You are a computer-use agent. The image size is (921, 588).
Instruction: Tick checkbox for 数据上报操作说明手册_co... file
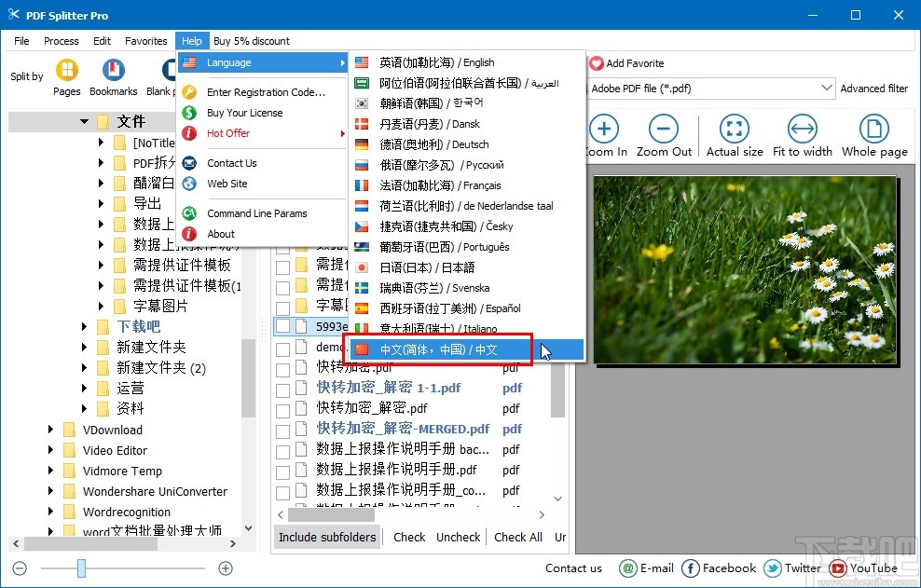click(283, 491)
